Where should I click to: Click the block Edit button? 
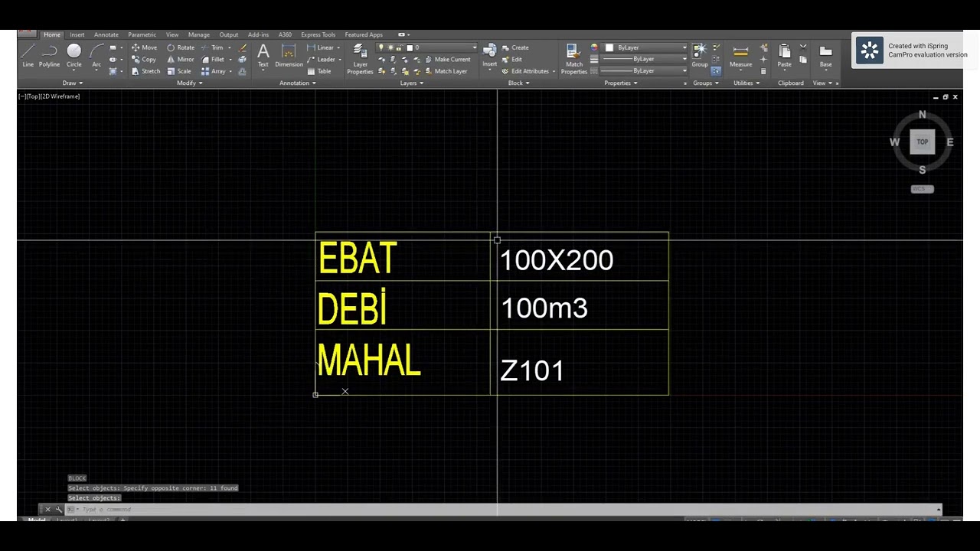[x=512, y=59]
